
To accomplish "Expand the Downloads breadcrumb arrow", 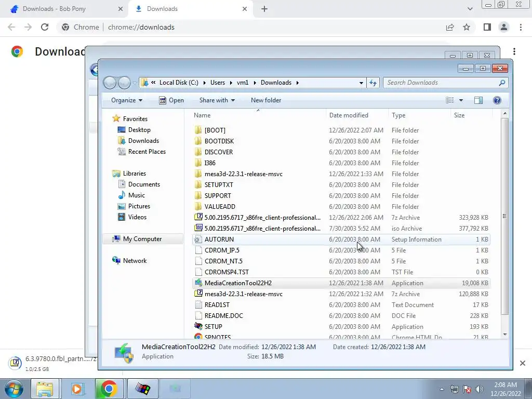I will click(x=298, y=83).
